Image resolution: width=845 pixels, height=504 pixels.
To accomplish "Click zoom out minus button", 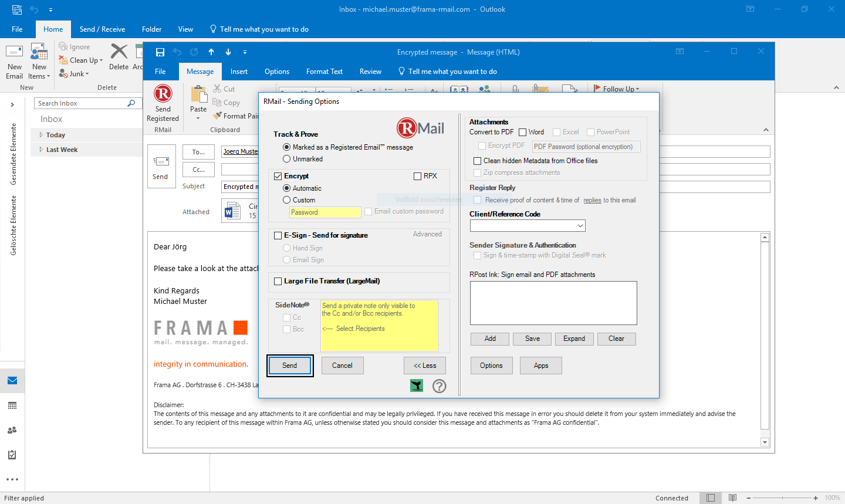I will [749, 498].
